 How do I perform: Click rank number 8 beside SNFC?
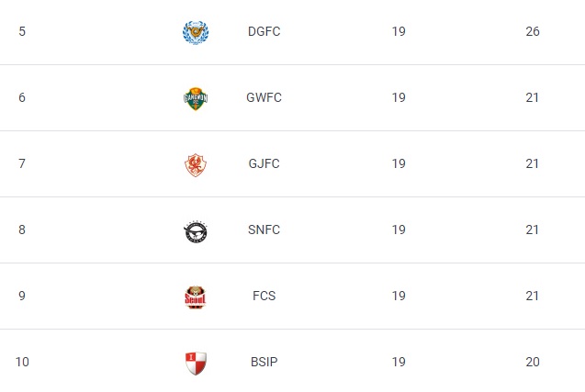click(x=22, y=230)
